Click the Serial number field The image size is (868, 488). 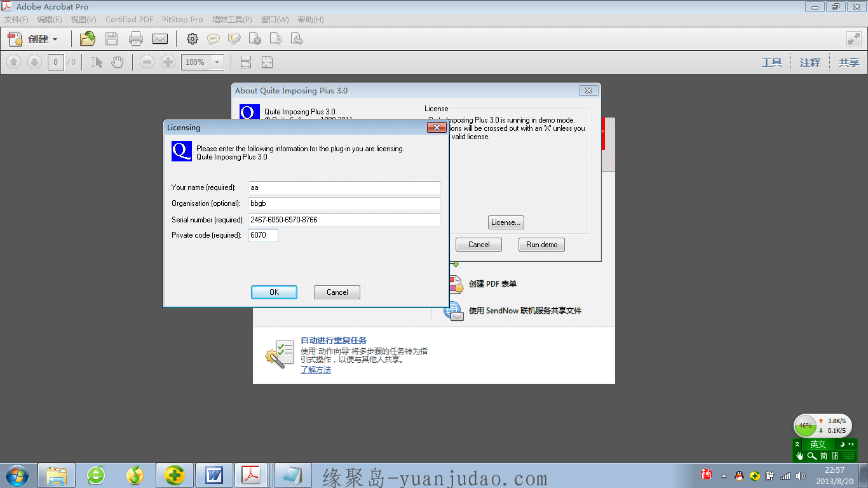(x=344, y=220)
